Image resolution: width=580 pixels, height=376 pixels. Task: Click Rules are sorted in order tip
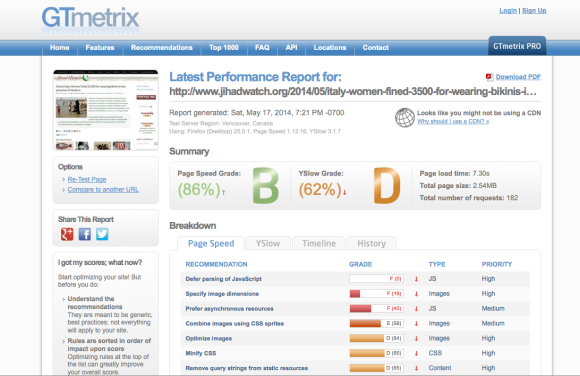point(109,345)
